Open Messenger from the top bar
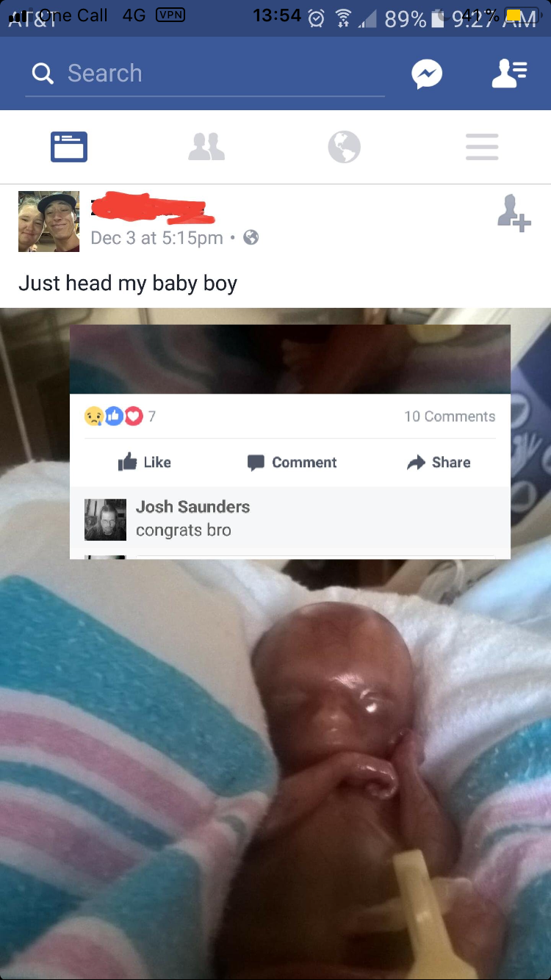This screenshot has width=551, height=980. click(x=427, y=73)
